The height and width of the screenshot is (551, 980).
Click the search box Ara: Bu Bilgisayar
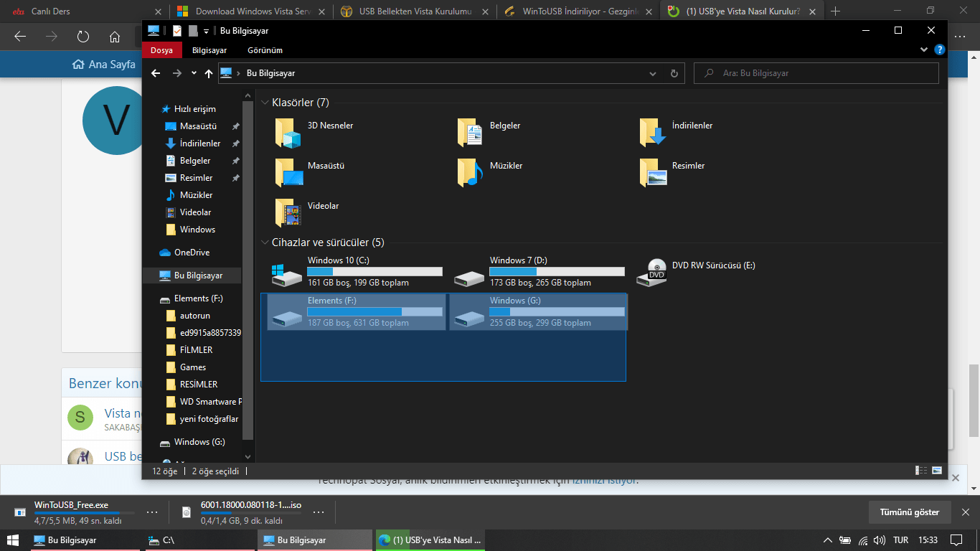tap(818, 73)
